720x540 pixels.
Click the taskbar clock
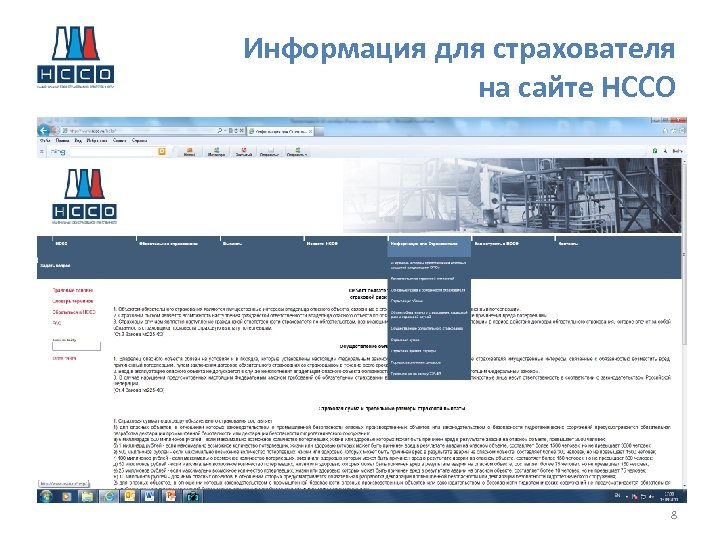(669, 496)
